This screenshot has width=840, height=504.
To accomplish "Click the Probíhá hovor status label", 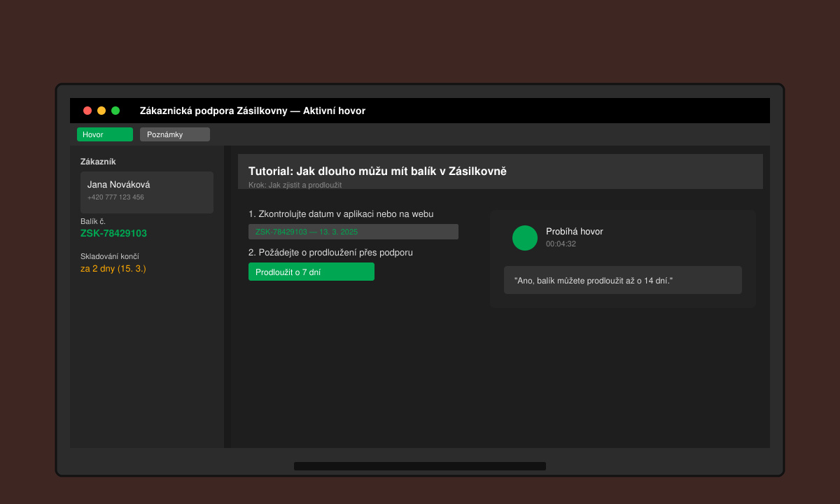I will click(575, 232).
